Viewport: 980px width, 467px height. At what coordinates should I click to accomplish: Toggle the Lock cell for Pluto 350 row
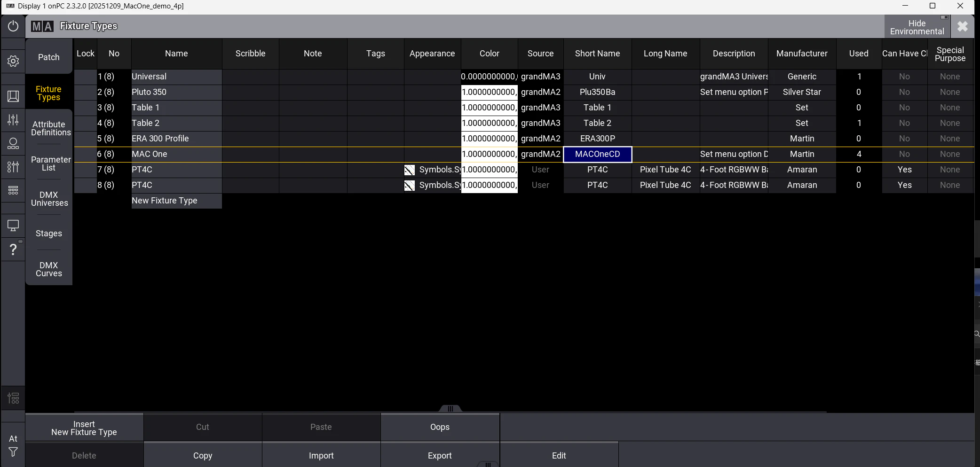(x=86, y=92)
